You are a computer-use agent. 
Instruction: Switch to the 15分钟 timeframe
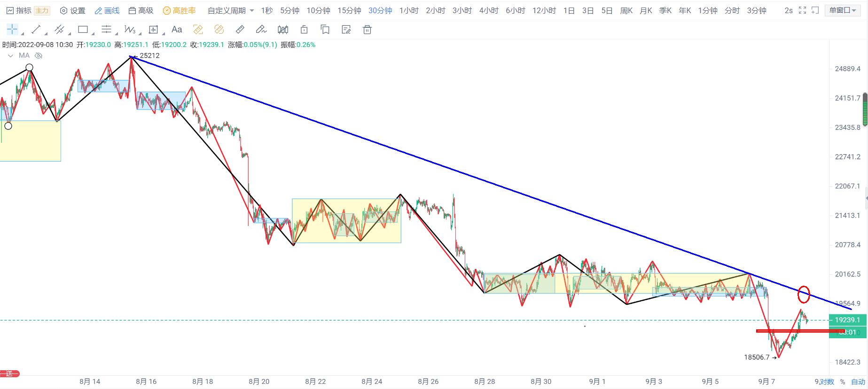[x=349, y=10]
